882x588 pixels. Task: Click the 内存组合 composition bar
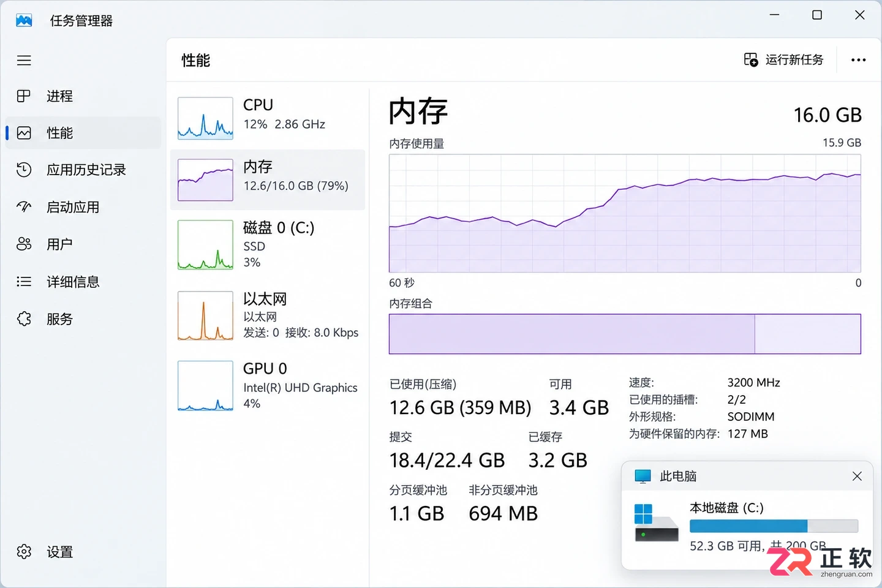625,334
